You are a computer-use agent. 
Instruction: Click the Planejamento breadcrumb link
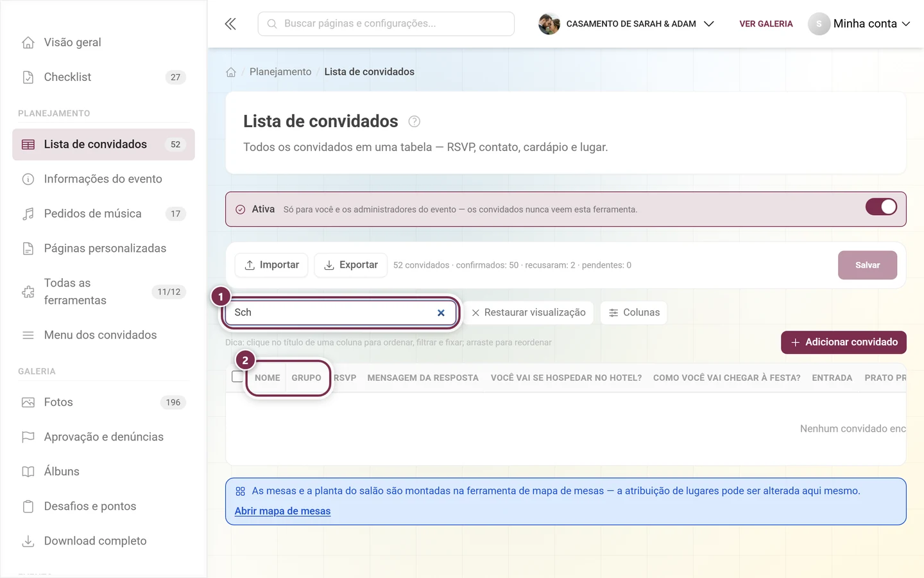pyautogui.click(x=280, y=72)
